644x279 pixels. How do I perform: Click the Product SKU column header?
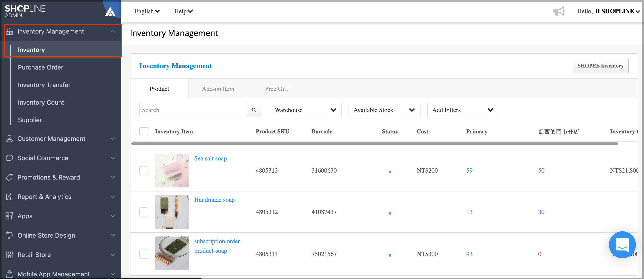tap(272, 132)
